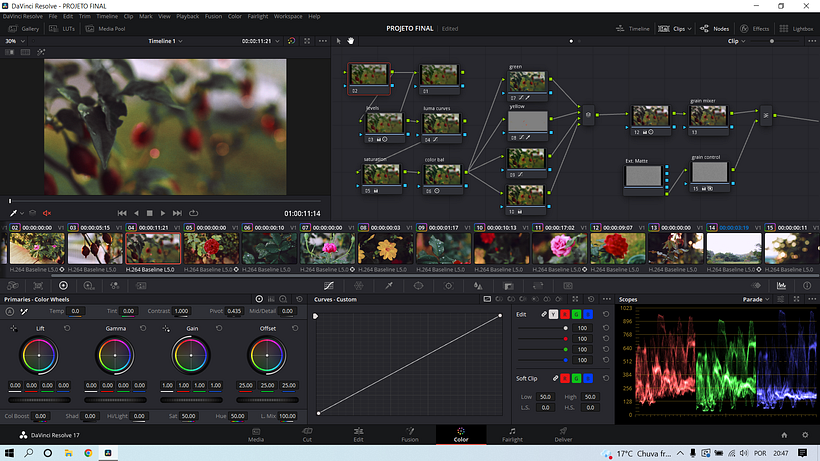Adjust the Offset master wheel slider
The height and width of the screenshot is (461, 820).
(x=267, y=400)
